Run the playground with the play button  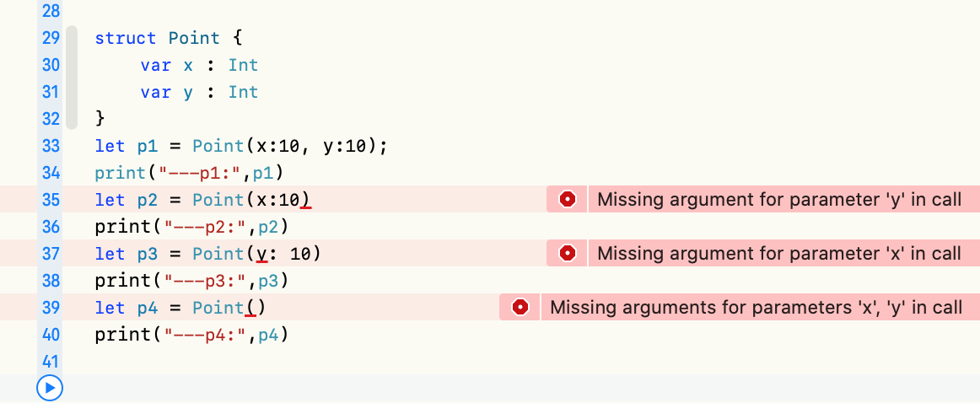pyautogui.click(x=50, y=388)
